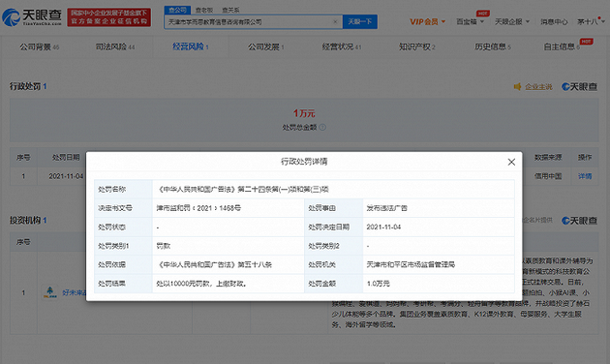Click the company search input field
This screenshot has height=364, width=610.
coord(249,21)
